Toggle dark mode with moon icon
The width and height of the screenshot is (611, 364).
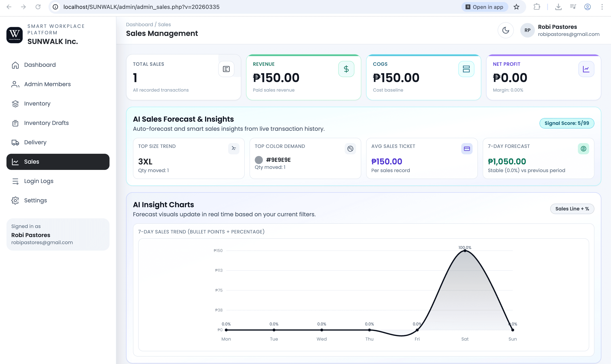(x=506, y=30)
